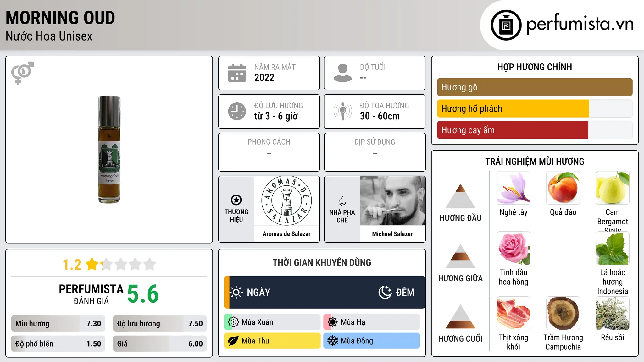Click the Michael Salazar perfumer name
644x362 pixels.
(x=392, y=234)
